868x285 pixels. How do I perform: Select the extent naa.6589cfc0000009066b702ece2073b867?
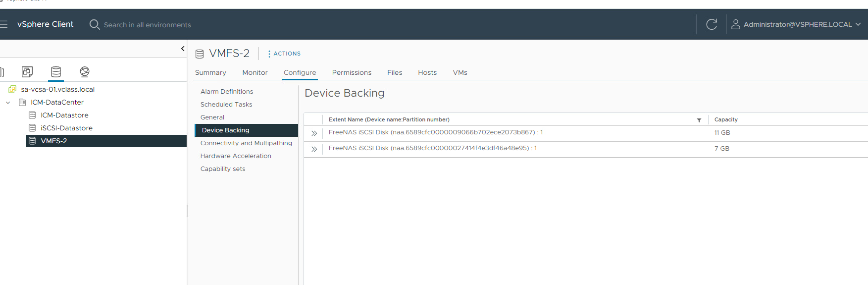[436, 132]
